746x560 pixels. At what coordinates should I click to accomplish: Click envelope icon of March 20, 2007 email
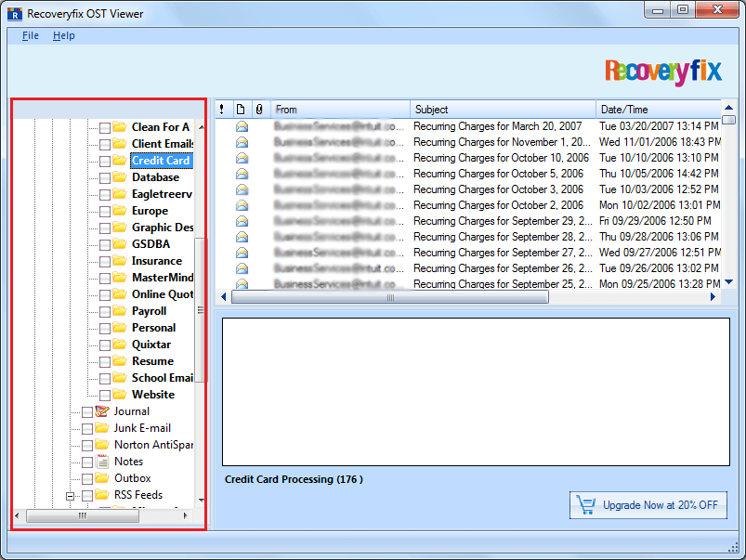242,126
